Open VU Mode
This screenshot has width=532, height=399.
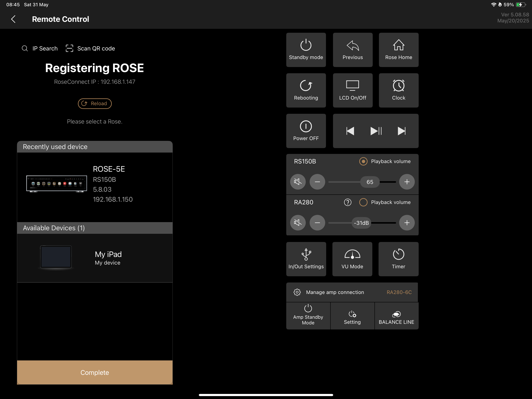[352, 259]
